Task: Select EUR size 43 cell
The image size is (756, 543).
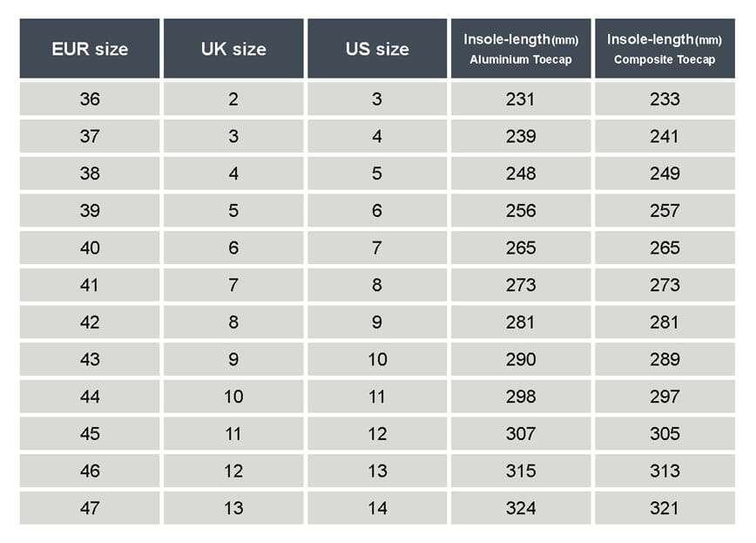Action: tap(90, 359)
